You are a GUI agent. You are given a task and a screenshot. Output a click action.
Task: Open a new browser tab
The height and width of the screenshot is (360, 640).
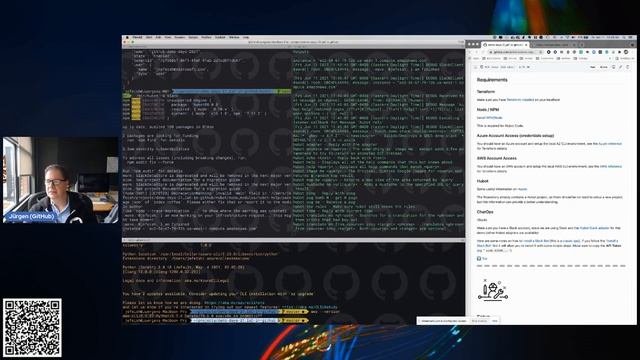(582, 45)
